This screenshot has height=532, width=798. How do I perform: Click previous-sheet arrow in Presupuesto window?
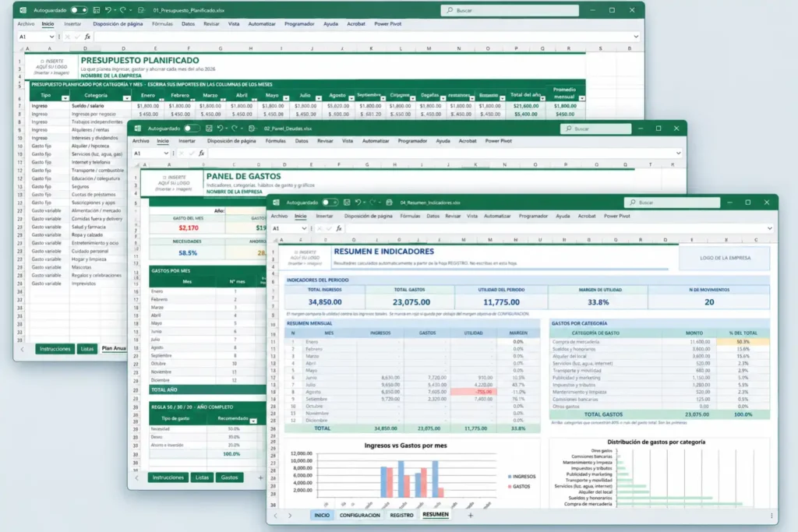pos(22,349)
